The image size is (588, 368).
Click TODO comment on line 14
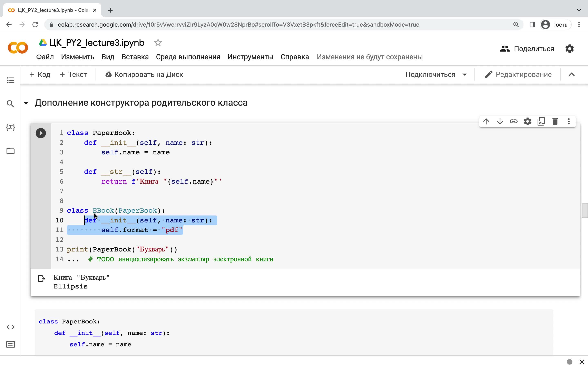click(x=181, y=259)
